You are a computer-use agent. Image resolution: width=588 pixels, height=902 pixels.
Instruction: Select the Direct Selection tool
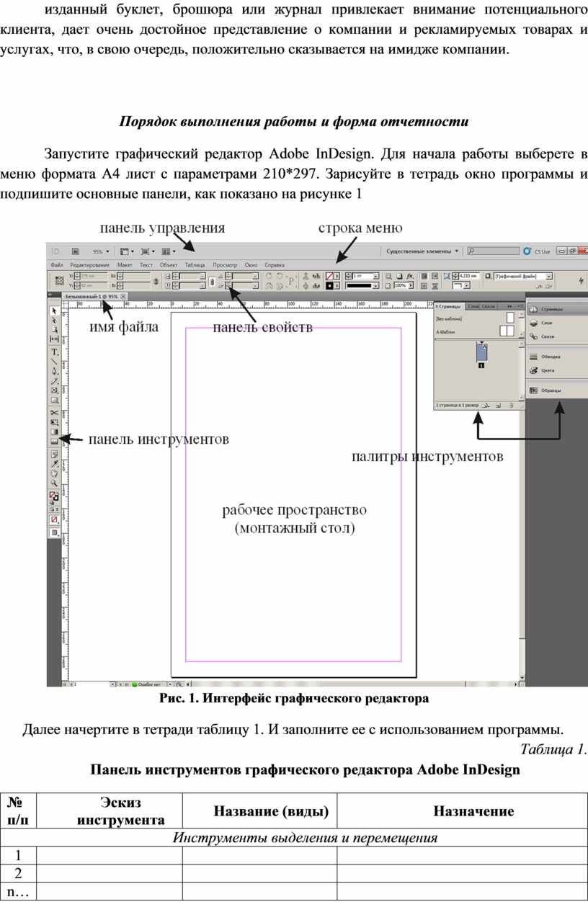(x=54, y=320)
